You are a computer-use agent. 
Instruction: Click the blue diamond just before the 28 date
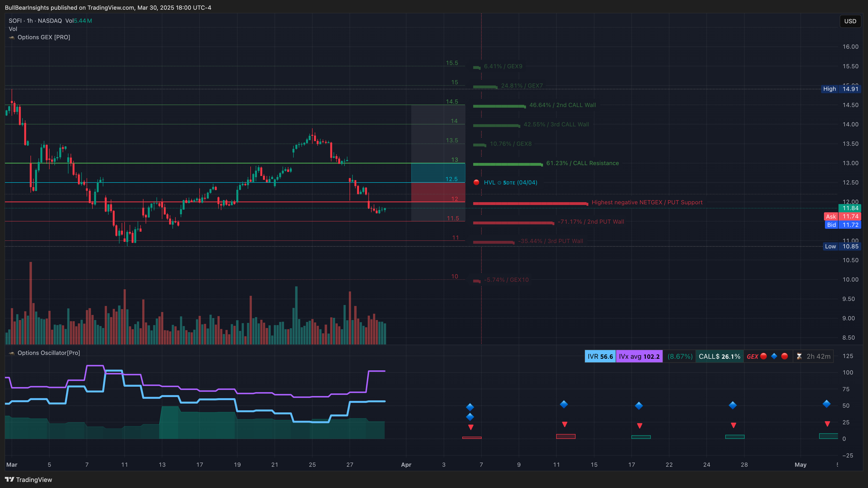click(x=733, y=405)
